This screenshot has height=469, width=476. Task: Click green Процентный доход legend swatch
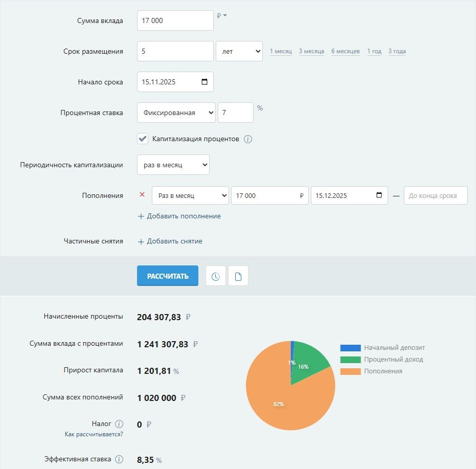coord(350,360)
